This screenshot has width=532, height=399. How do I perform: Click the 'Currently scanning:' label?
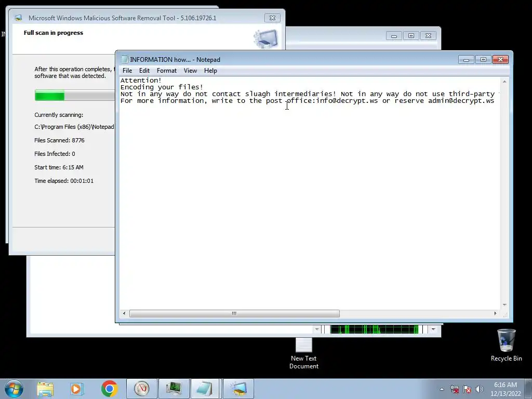click(x=59, y=115)
